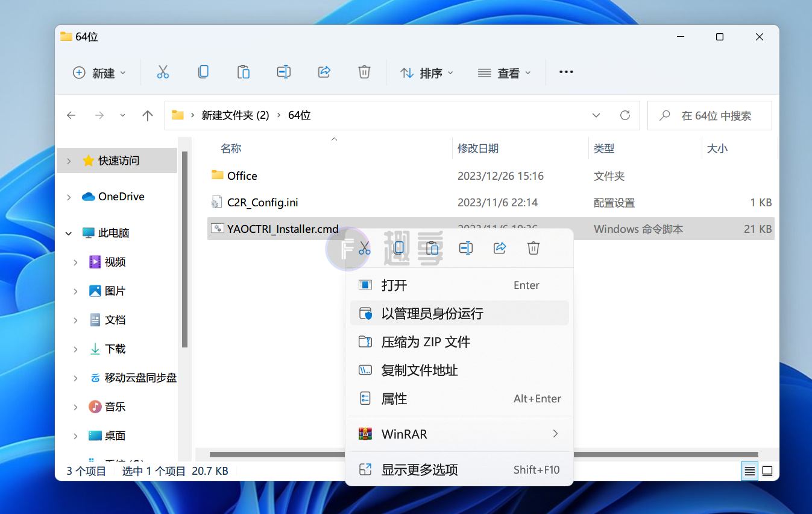Click the toolbar Delete trash icon
The width and height of the screenshot is (812, 514).
[x=364, y=72]
